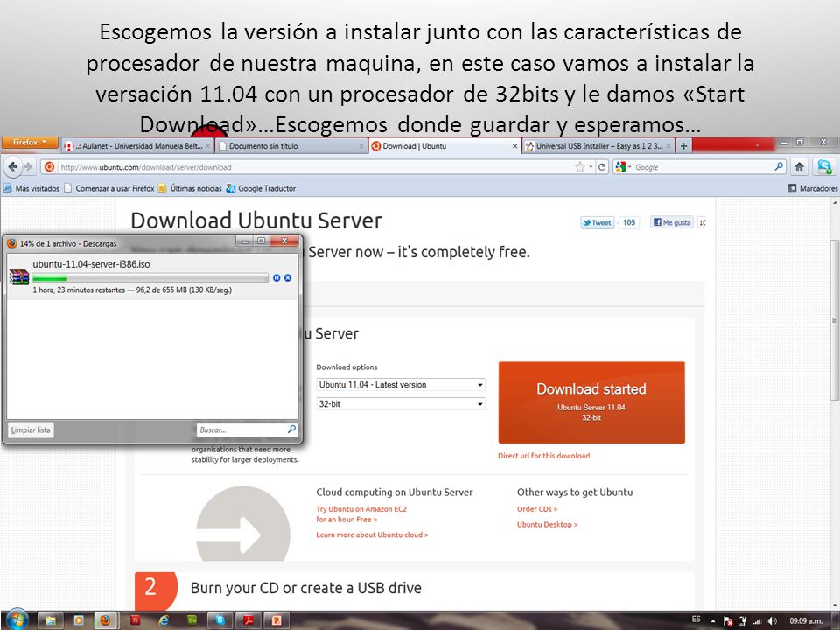840x630 pixels.
Task: Close the Documento sin título tab
Action: [361, 146]
